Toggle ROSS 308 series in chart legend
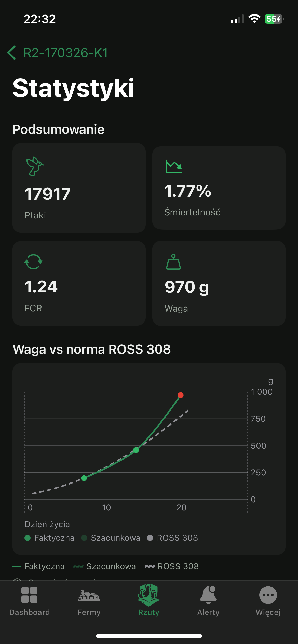 pos(172,538)
